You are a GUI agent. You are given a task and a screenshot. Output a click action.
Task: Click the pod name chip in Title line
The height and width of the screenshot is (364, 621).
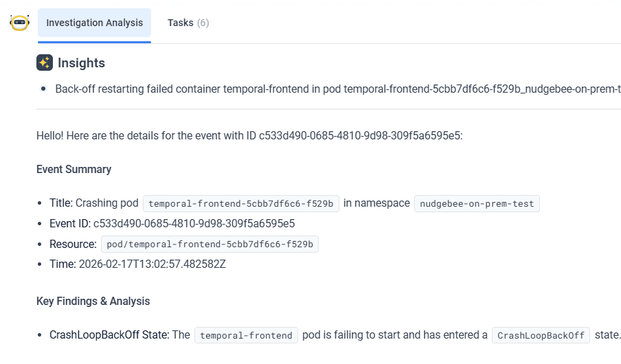pyautogui.click(x=240, y=203)
